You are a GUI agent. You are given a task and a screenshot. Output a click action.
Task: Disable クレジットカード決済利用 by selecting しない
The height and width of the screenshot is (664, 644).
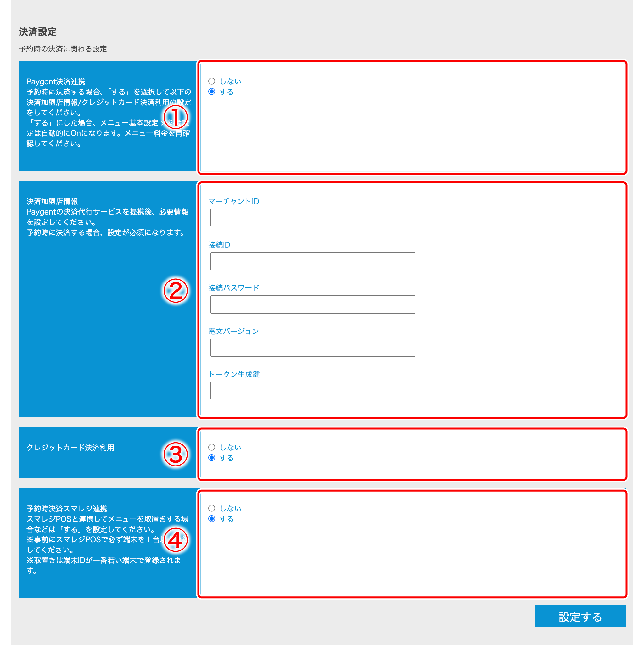(212, 447)
